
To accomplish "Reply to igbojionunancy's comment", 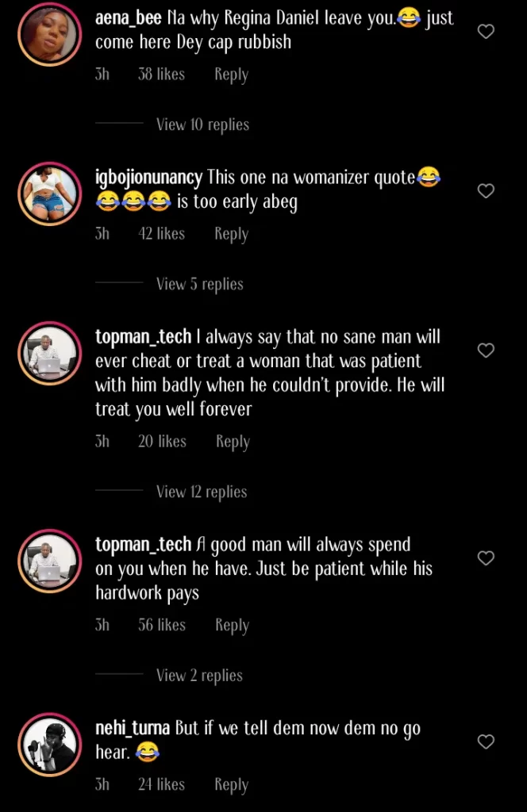I will click(x=231, y=235).
